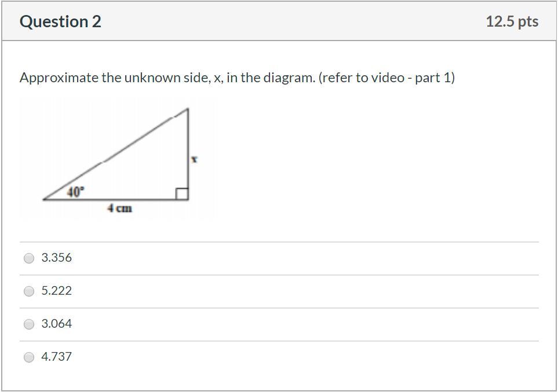This screenshot has width=558, height=392.
Task: Click the triangle's interior area
Action: pyautogui.click(x=143, y=174)
